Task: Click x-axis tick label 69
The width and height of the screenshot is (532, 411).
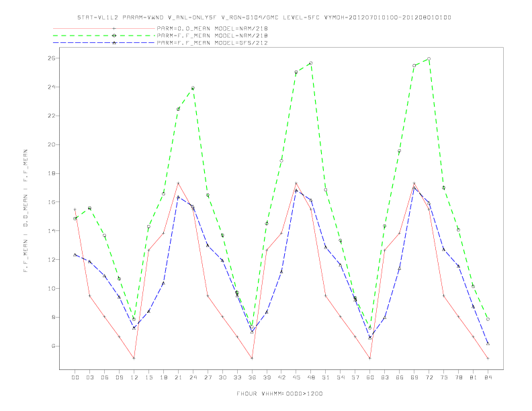Action: coord(414,377)
